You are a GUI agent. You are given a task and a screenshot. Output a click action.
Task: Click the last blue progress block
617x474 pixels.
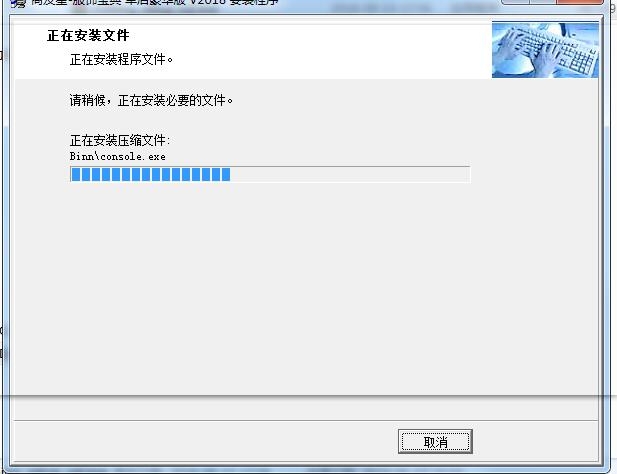pos(226,174)
